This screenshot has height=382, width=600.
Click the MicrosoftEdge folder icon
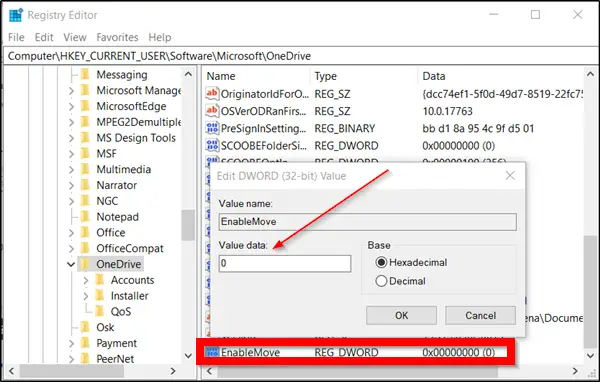pyautogui.click(x=85, y=106)
